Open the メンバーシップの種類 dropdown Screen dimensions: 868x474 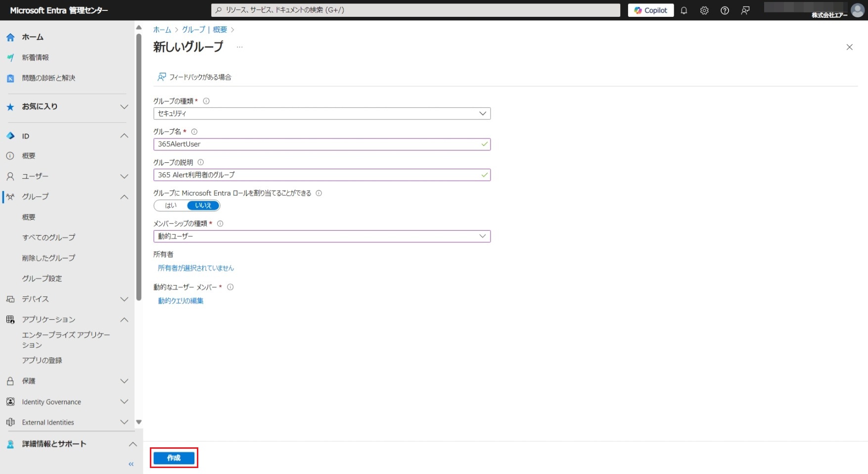click(321, 237)
